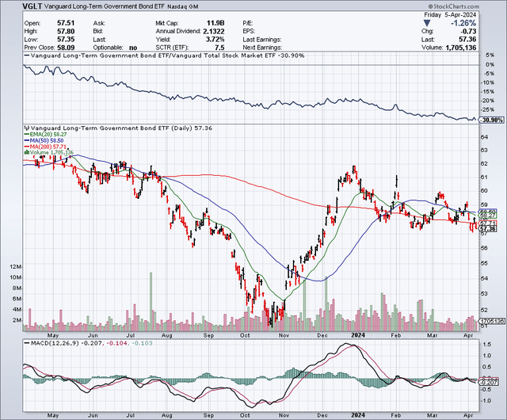
Task: Click the Chg value -0.73
Action: pos(467,32)
